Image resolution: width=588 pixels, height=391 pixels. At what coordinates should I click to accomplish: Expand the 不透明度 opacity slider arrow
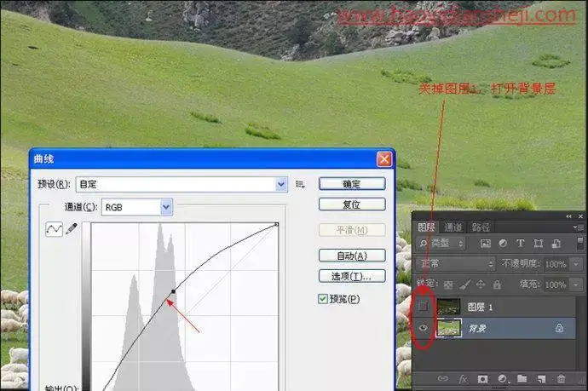(x=576, y=264)
